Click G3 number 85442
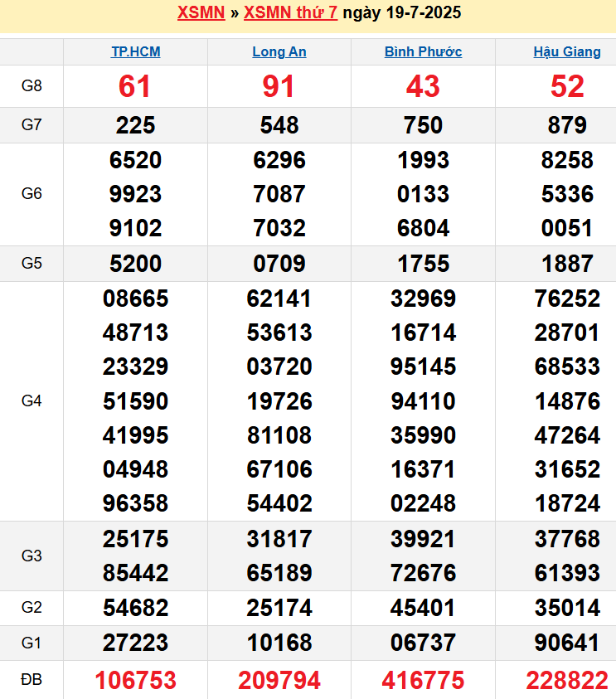616x699 pixels. pyautogui.click(x=135, y=573)
